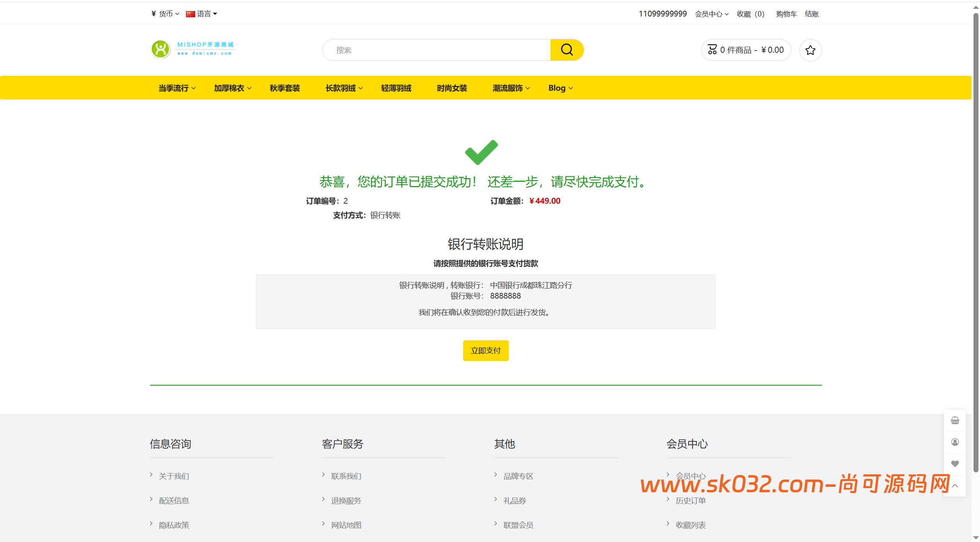Click the floating shopping basket icon
980x542 pixels.
(x=955, y=420)
